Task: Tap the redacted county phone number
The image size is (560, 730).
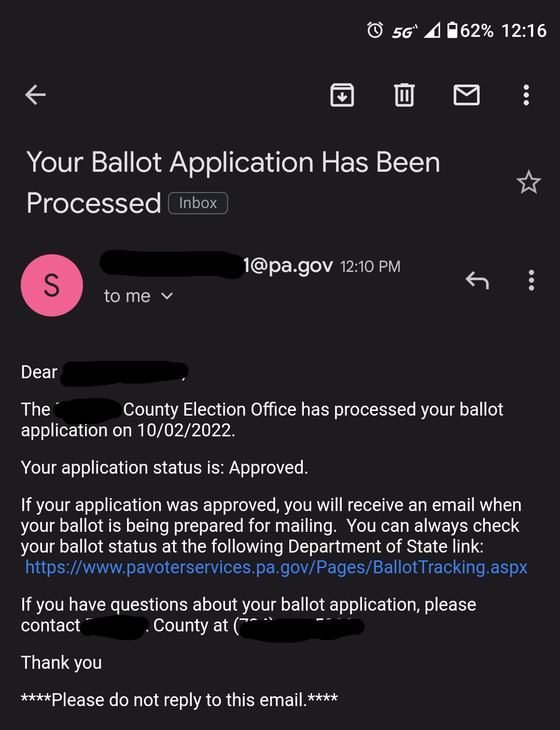Action: (301, 626)
